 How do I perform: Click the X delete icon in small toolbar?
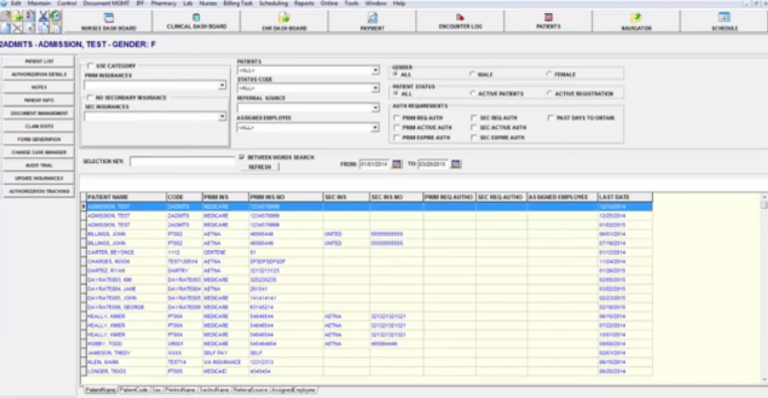[x=18, y=28]
